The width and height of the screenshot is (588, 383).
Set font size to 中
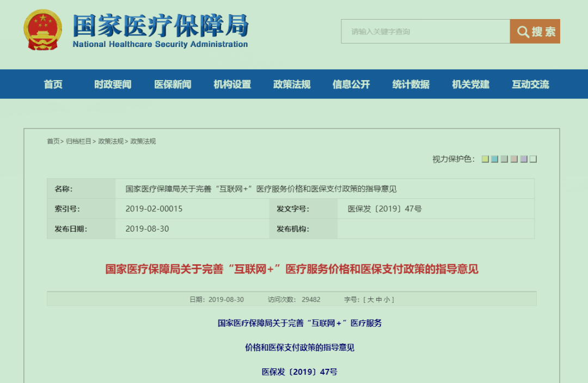pos(379,300)
